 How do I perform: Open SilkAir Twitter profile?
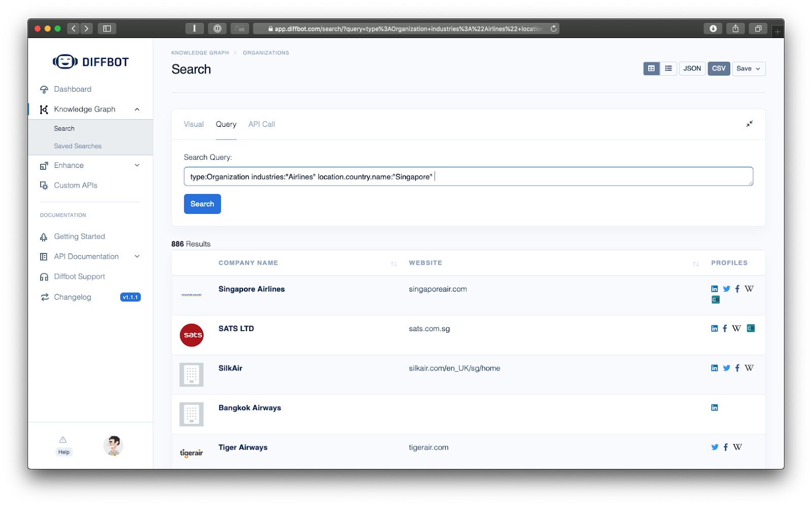coord(727,368)
